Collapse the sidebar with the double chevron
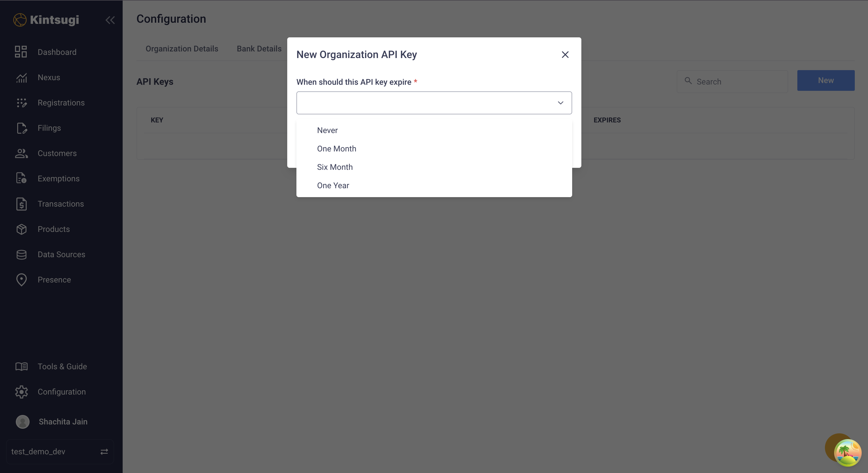The height and width of the screenshot is (473, 868). pyautogui.click(x=110, y=20)
